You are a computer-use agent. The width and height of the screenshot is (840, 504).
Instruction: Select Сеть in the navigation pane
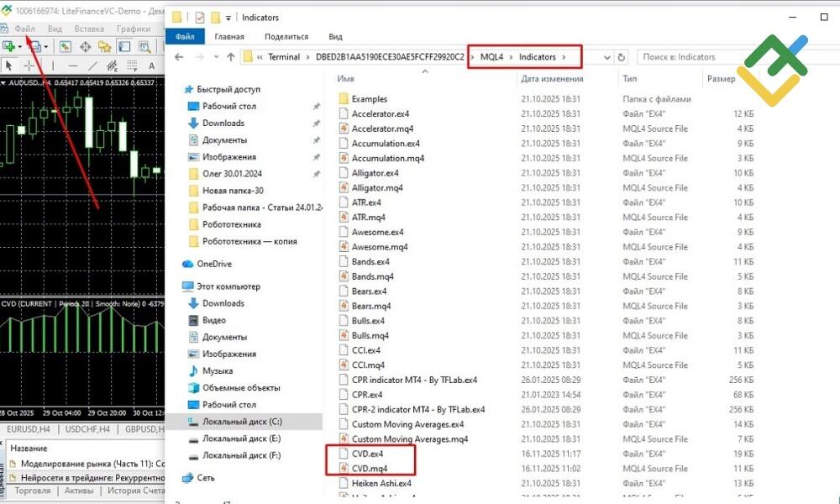[x=206, y=477]
